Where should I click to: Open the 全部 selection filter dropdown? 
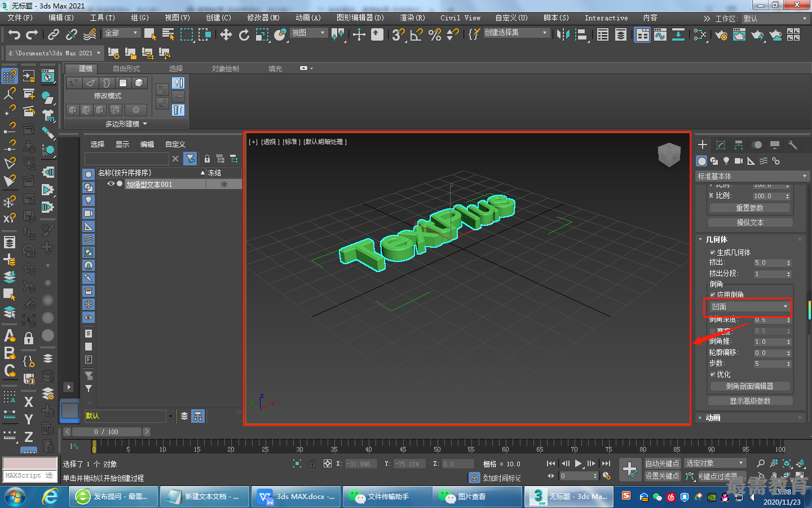point(122,33)
